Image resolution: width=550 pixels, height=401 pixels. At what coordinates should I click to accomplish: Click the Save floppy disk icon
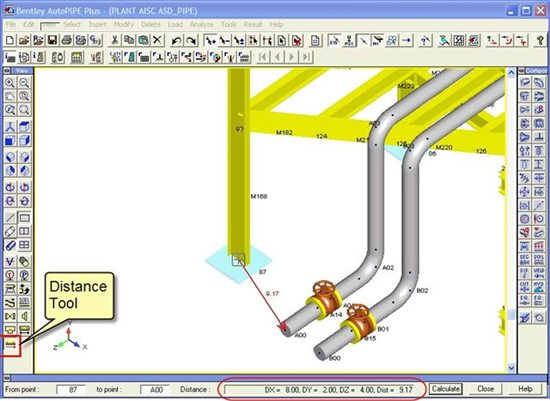[52, 41]
